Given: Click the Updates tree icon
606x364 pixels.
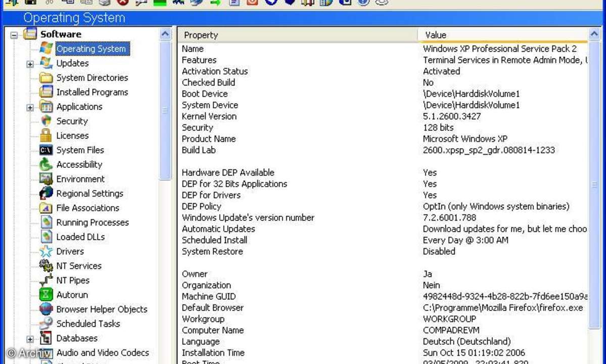Looking at the screenshot, I should pos(46,63).
